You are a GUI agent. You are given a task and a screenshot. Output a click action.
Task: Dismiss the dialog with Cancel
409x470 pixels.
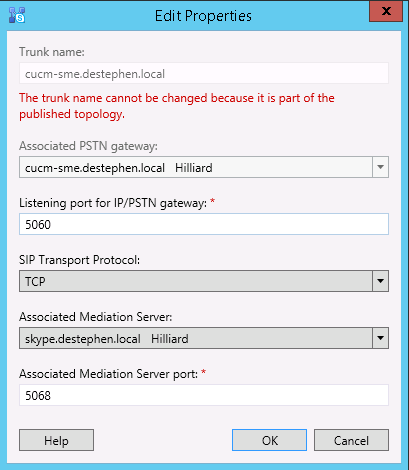coord(351,440)
